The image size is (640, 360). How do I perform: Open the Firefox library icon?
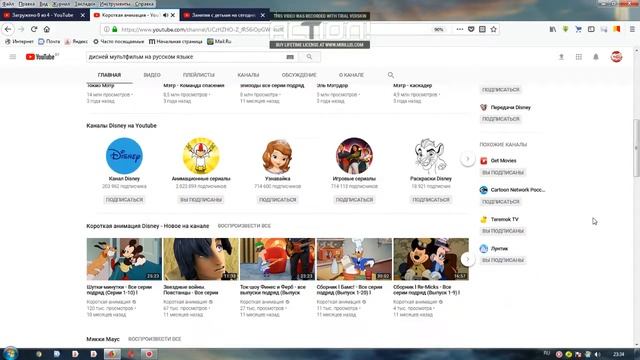point(553,29)
